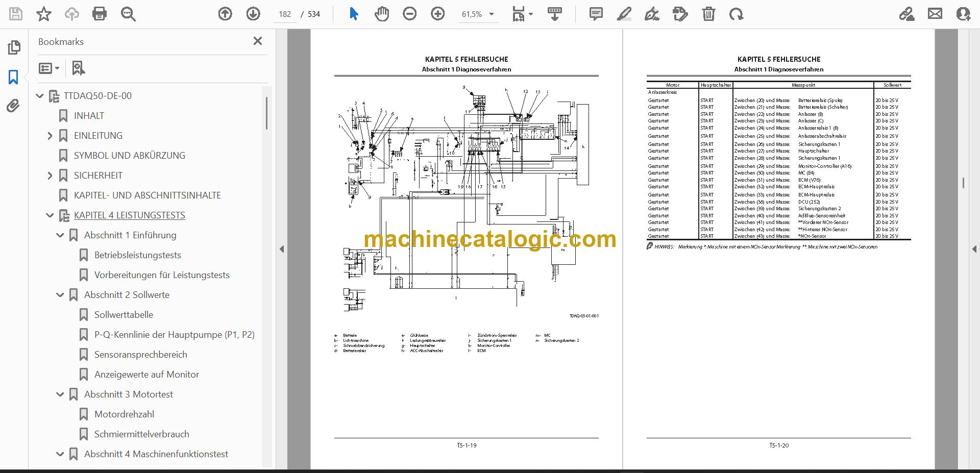
Task: Toggle the page thumbnails panel icon
Action: click(14, 47)
